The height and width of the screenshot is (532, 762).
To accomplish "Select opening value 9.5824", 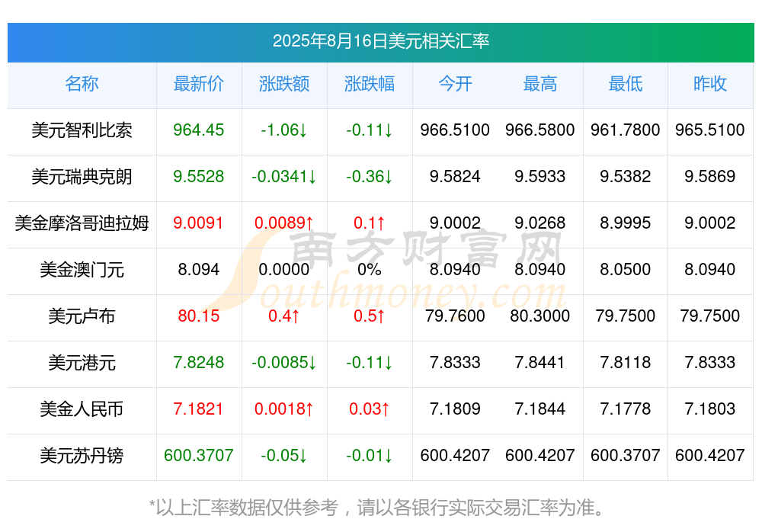I will pos(455,176).
